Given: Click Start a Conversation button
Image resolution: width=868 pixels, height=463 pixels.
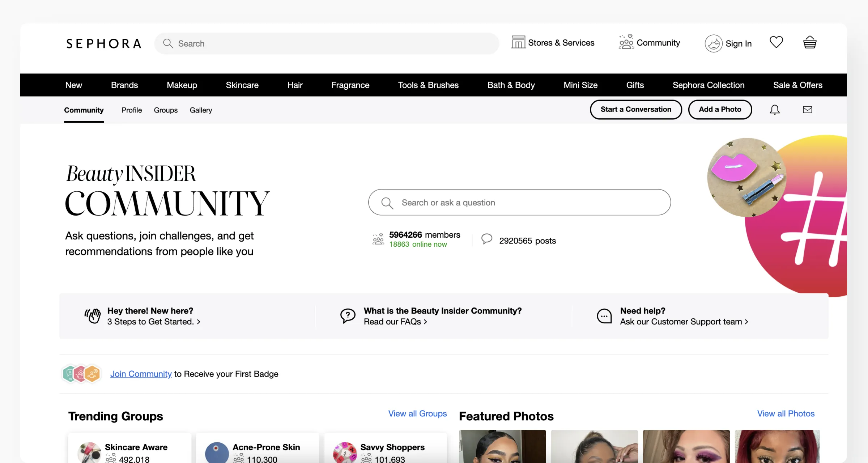Looking at the screenshot, I should [x=636, y=109].
